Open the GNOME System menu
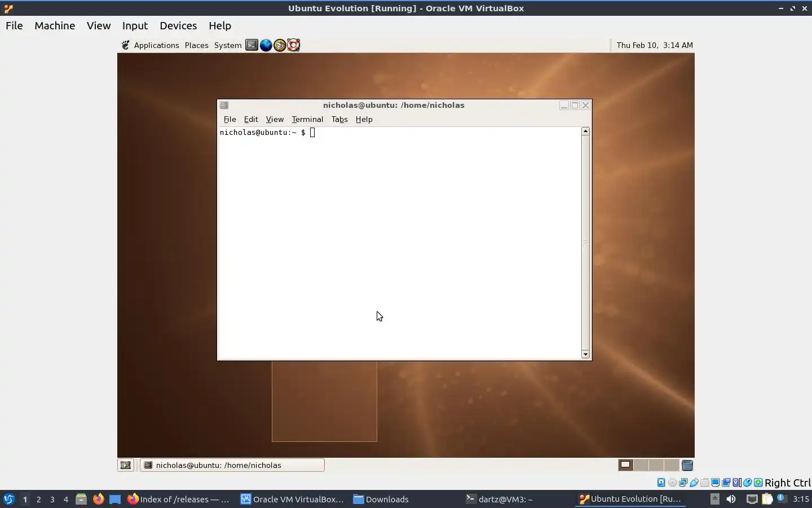Image resolution: width=812 pixels, height=508 pixels. coord(228,45)
